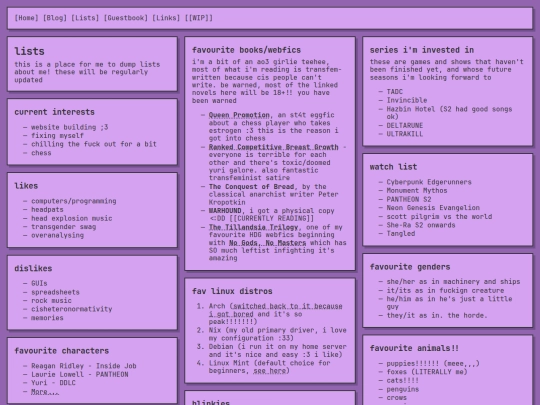The width and height of the screenshot is (540, 405).
Task: Click 'She-Ra S2 onwards' item
Action: 421,225
